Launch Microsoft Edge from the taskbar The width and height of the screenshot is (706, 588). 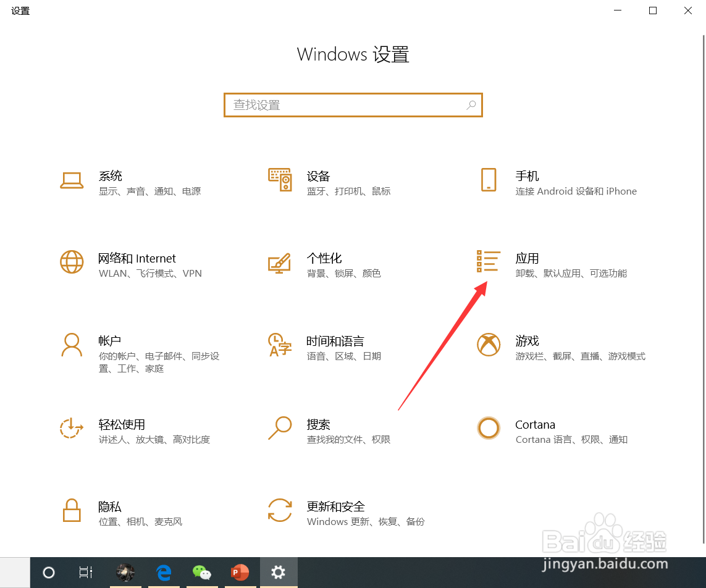pyautogui.click(x=164, y=572)
